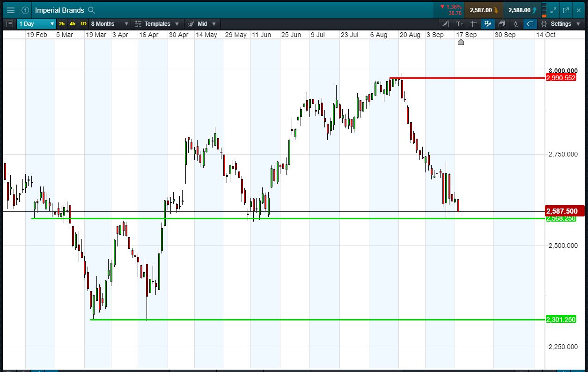Screen dimensions: 588x372
Task: Expand chart to full size with arrows icon
Action: tap(553, 10)
